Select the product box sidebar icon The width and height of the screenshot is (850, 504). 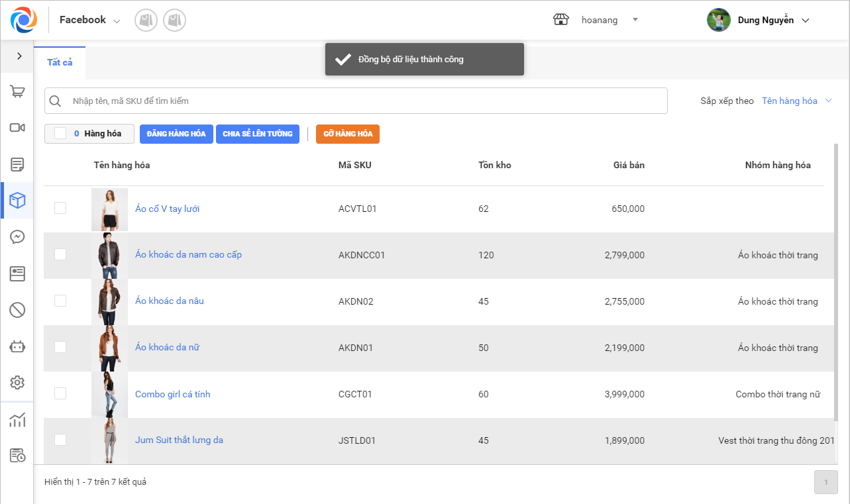[x=17, y=201]
